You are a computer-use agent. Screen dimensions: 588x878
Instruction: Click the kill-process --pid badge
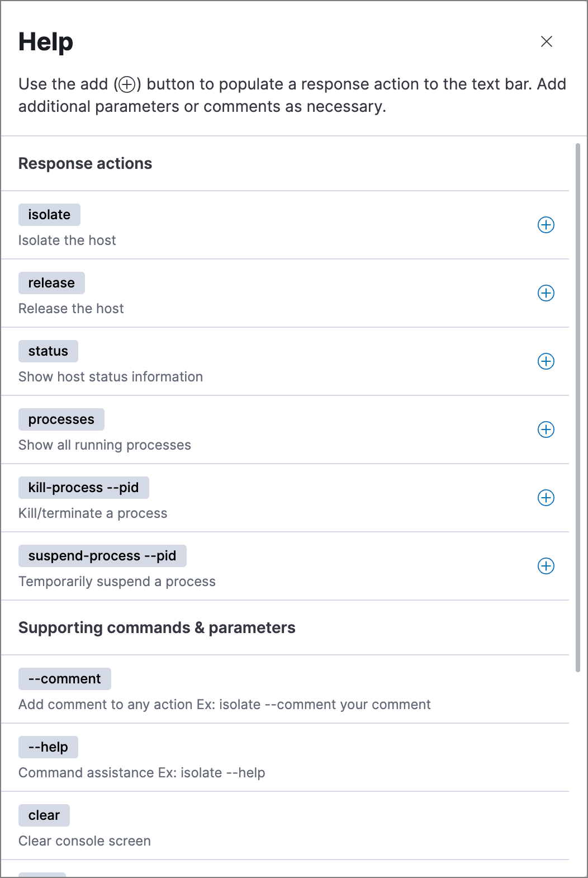(x=83, y=488)
